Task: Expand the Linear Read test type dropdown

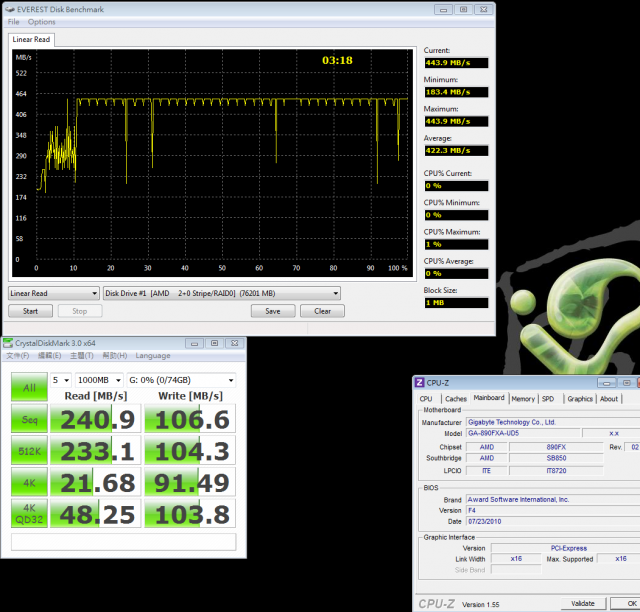Action: (x=53, y=293)
